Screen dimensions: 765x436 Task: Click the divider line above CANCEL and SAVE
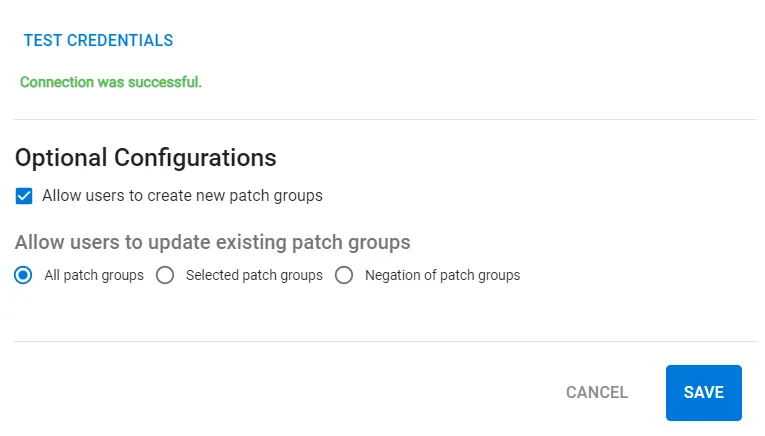tap(385, 341)
